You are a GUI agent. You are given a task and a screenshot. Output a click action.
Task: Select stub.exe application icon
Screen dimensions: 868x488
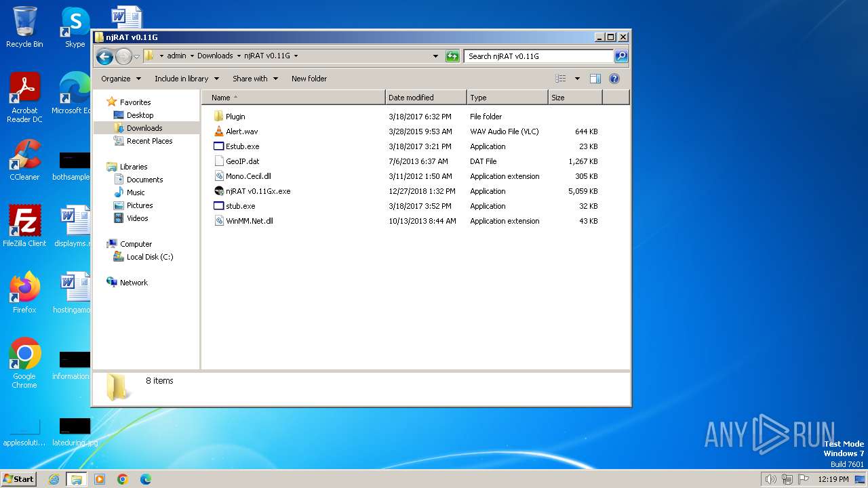pyautogui.click(x=218, y=206)
